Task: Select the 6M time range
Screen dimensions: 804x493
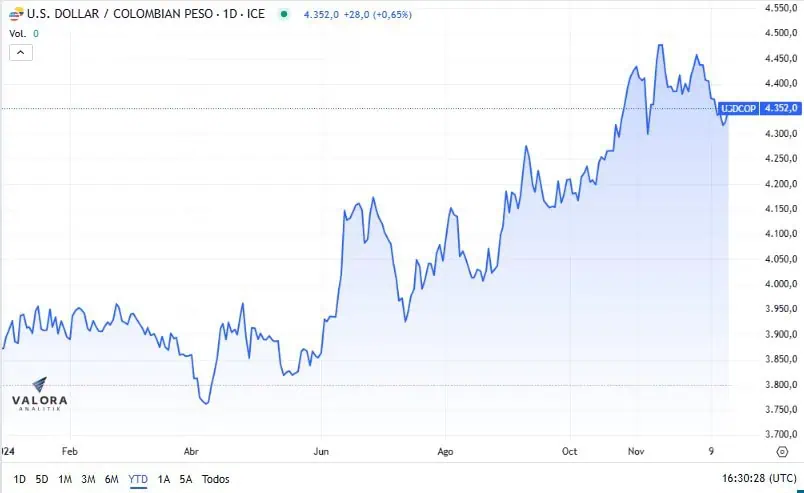Action: (x=112, y=479)
